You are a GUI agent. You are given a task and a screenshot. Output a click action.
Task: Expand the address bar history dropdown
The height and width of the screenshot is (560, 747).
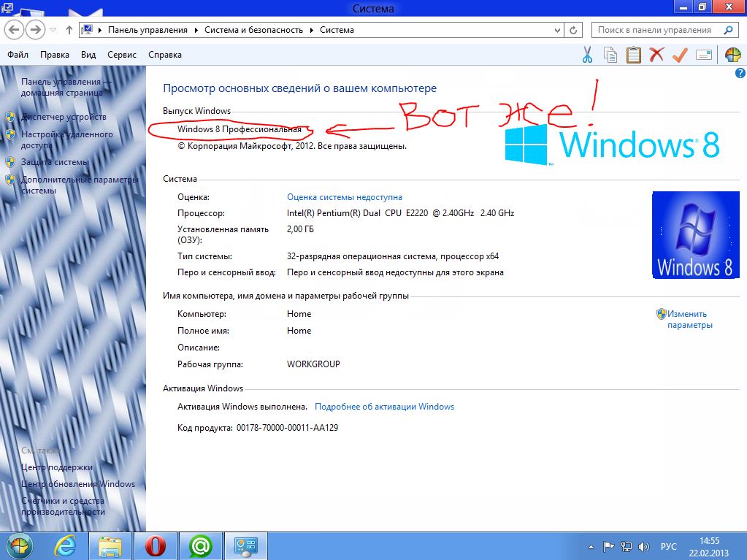(557, 30)
